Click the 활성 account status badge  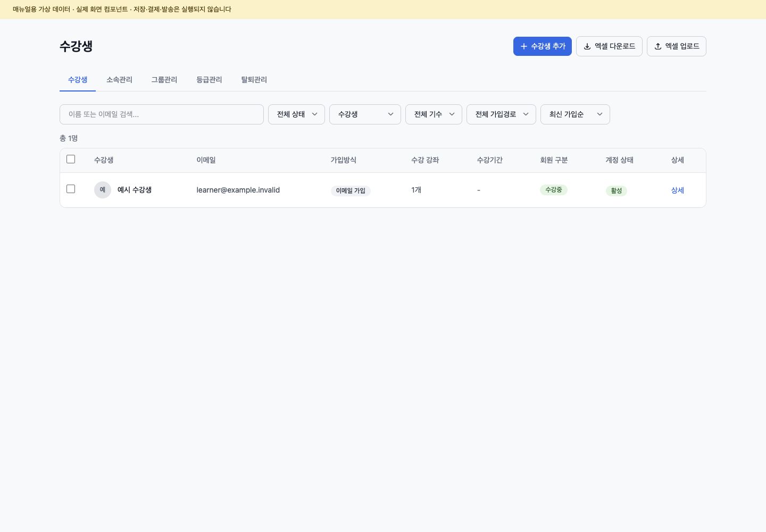[x=617, y=190]
